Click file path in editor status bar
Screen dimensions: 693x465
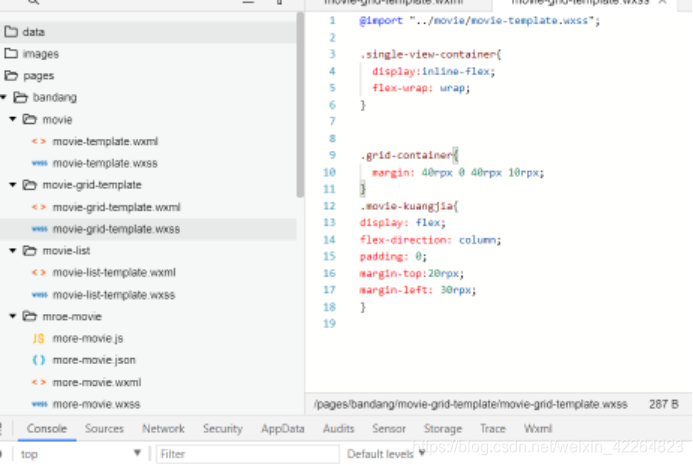pos(471,404)
